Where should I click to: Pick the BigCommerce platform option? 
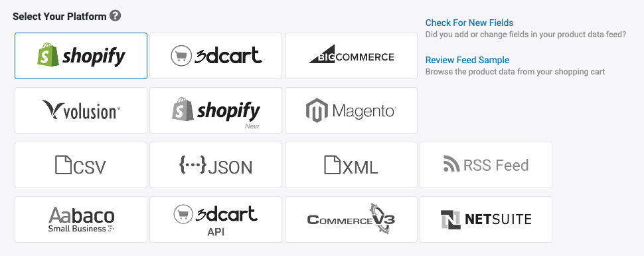click(x=351, y=56)
